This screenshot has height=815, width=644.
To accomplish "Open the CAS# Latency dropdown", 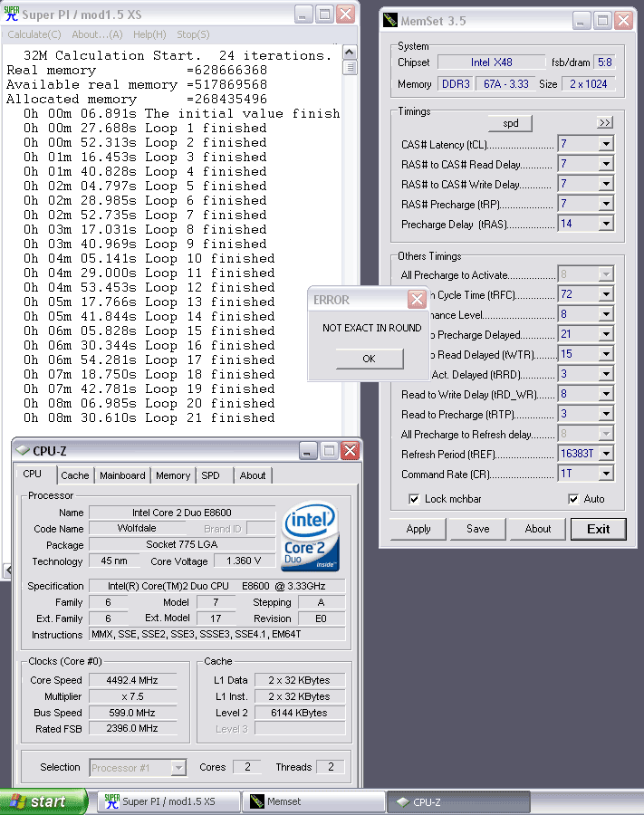I will click(x=606, y=144).
